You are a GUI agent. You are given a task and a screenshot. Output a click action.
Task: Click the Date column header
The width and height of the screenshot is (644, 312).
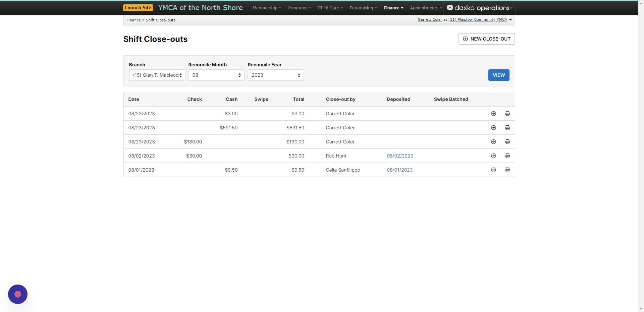click(133, 99)
